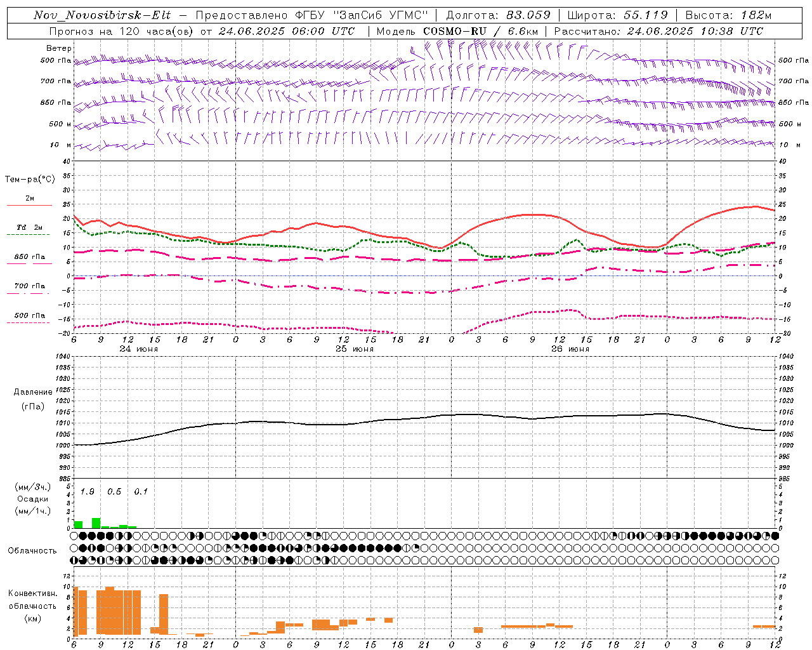
Task: Click the 'Облачность' cloudiness label
Action: point(32,551)
